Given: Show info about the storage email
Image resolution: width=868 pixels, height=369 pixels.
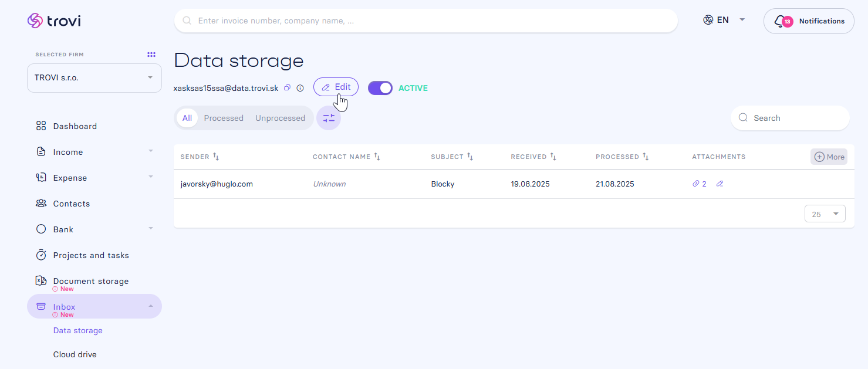Looking at the screenshot, I should pos(300,88).
